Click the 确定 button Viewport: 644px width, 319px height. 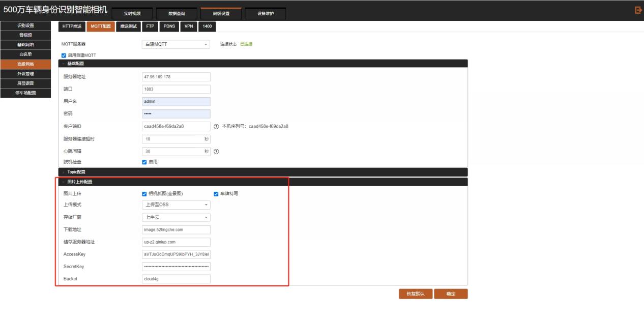pyautogui.click(x=451, y=294)
